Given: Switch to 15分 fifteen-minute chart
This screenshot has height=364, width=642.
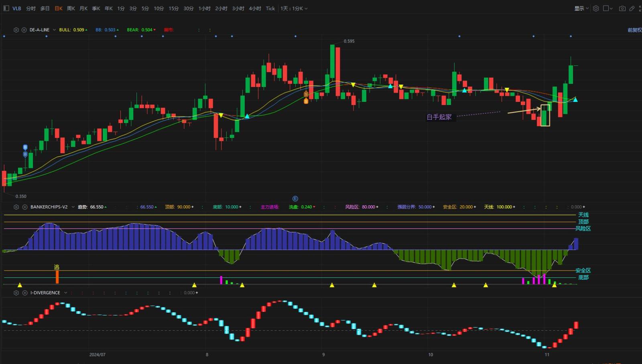Looking at the screenshot, I should point(174,8).
